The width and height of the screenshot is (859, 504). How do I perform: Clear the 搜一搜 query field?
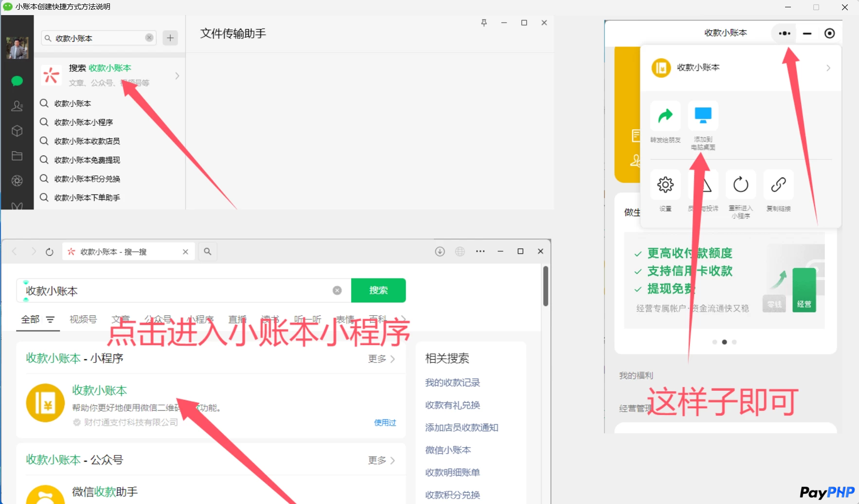click(x=337, y=290)
